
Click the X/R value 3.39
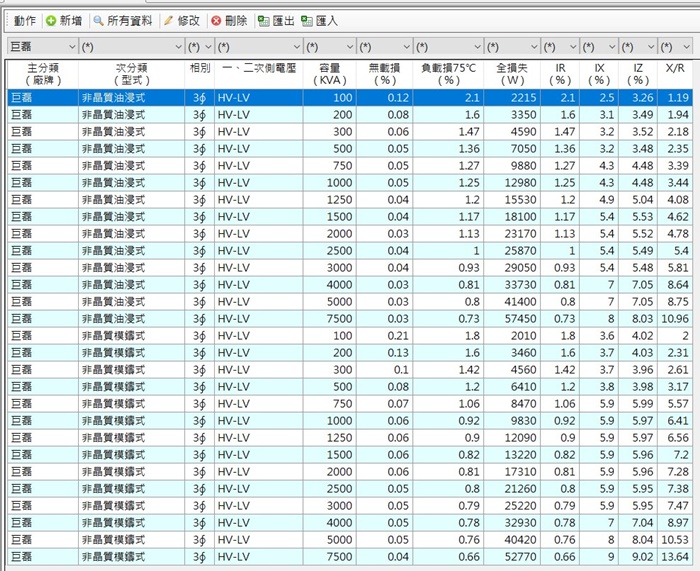pos(678,166)
